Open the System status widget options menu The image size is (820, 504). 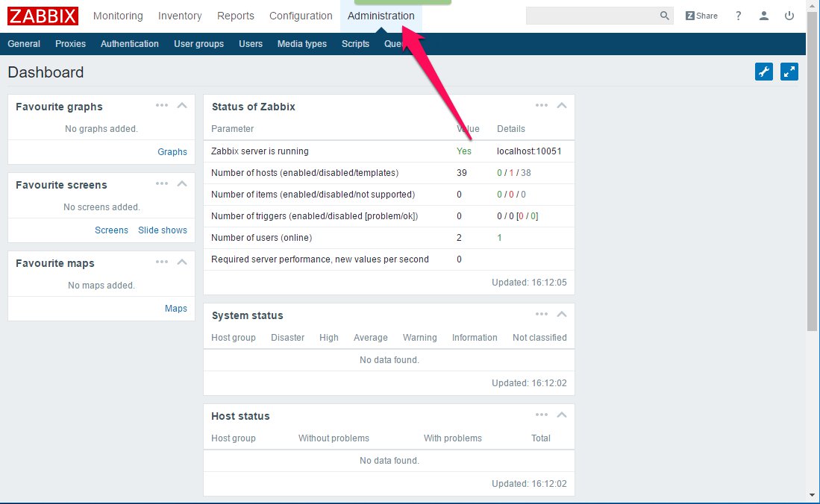[541, 314]
